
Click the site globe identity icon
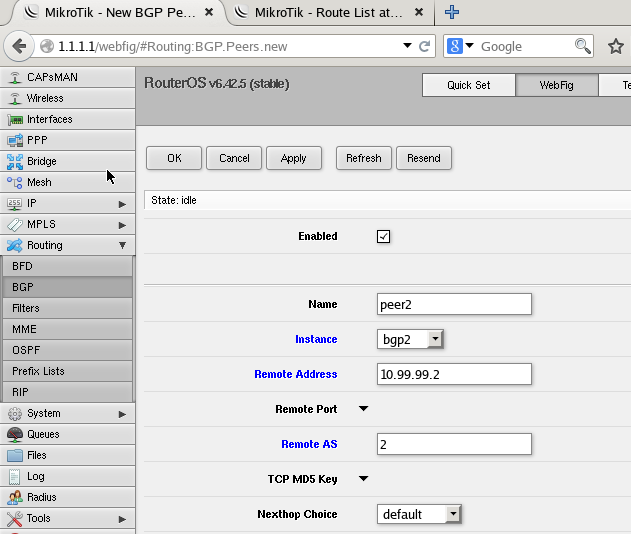coord(47,46)
